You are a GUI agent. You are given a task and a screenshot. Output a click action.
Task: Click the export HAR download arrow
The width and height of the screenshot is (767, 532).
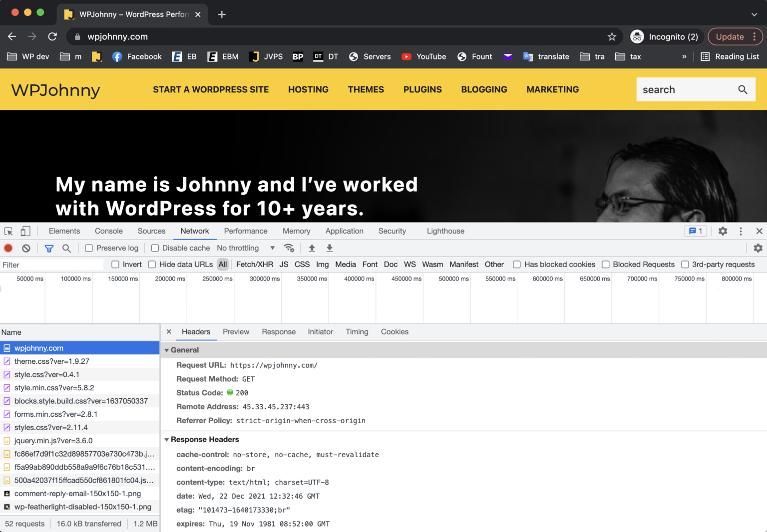(x=330, y=248)
